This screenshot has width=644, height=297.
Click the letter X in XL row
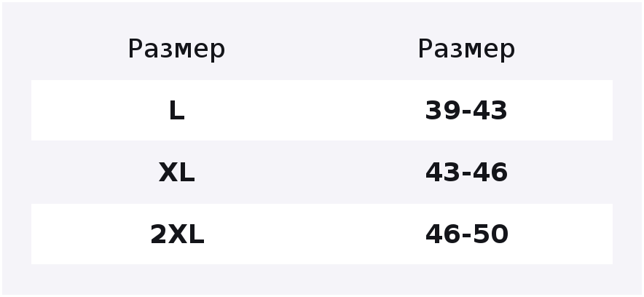click(168, 173)
